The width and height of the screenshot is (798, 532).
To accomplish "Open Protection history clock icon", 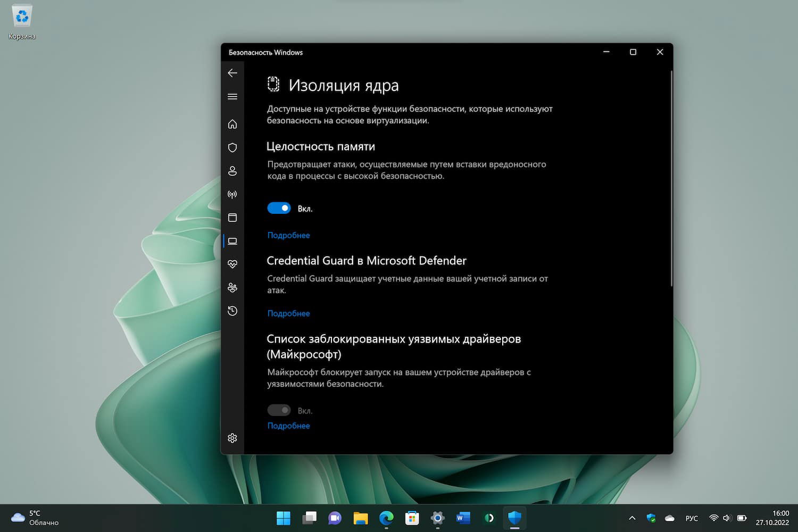I will tap(232, 311).
